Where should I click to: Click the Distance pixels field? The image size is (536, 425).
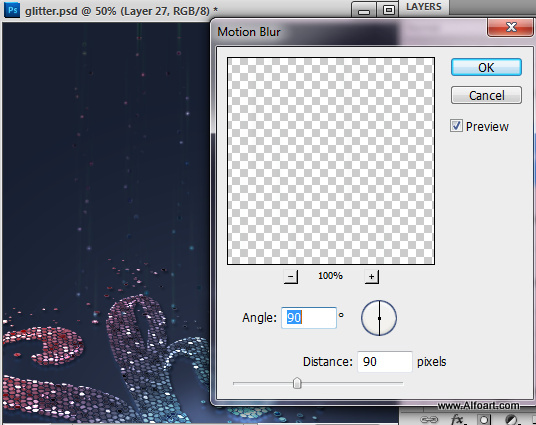385,361
